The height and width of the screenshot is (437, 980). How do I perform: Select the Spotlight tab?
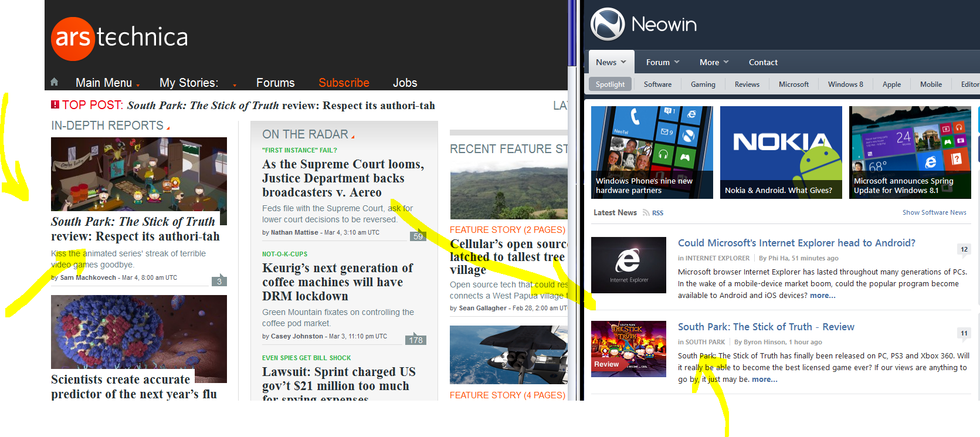click(x=610, y=84)
